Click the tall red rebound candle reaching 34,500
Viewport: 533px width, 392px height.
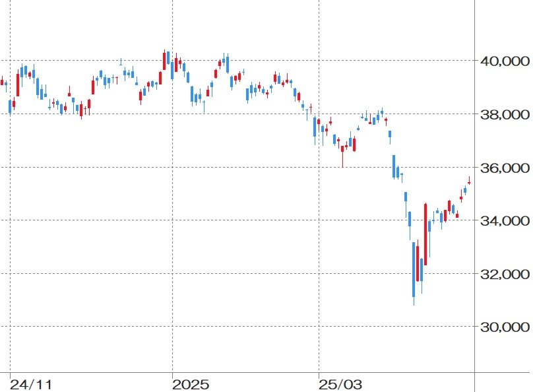click(x=425, y=234)
